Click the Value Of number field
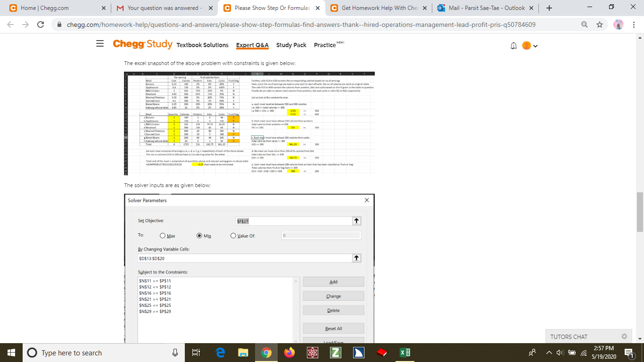 coord(321,235)
